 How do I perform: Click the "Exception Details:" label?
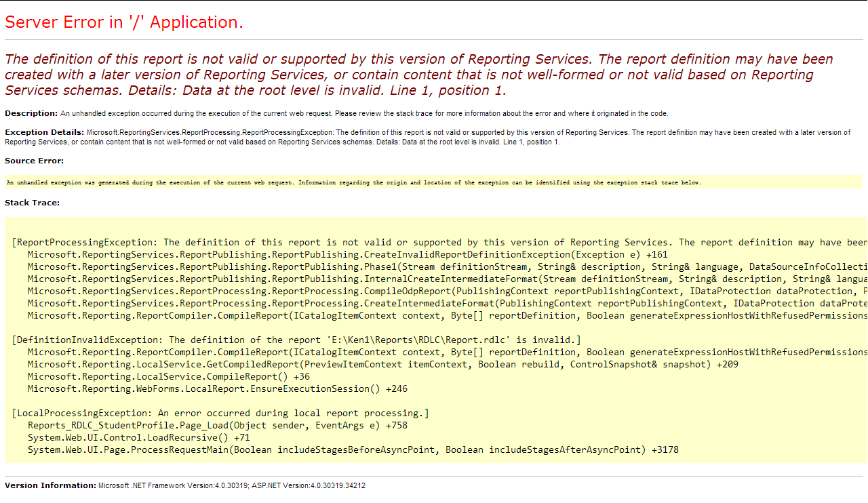pos(44,132)
